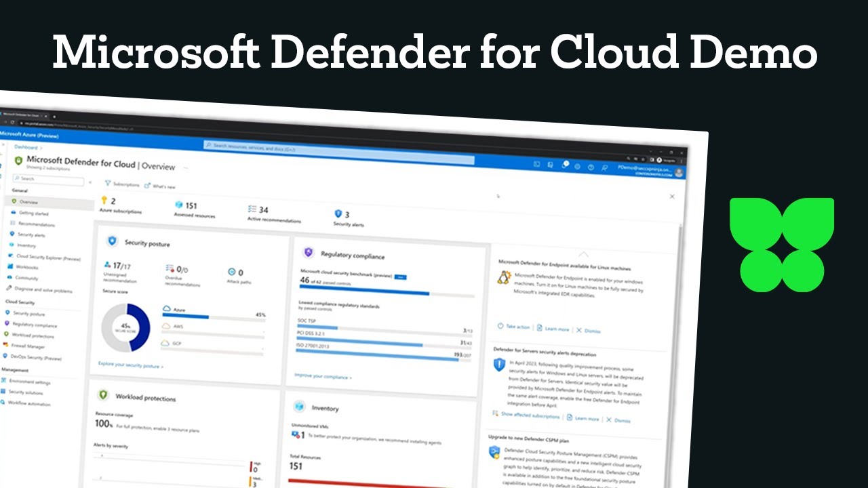Screen dimensions: 868x488
Task: Go to the Dashboard breadcrumb
Action: (x=26, y=147)
